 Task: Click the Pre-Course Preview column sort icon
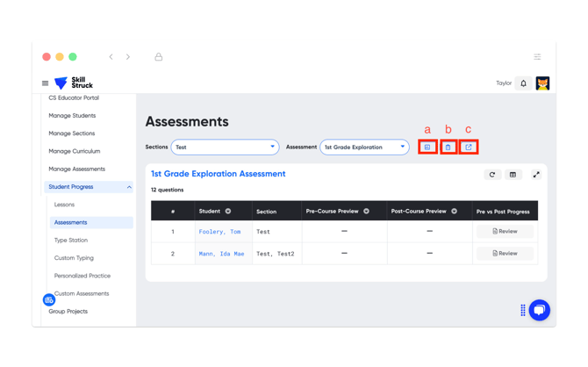pos(367,212)
